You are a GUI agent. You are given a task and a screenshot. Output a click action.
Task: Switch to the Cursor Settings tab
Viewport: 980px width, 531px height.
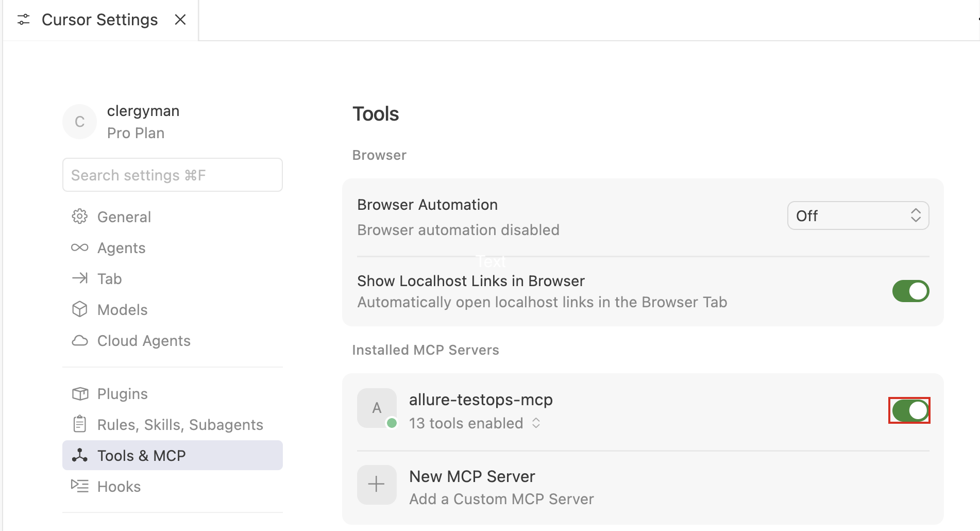click(99, 20)
